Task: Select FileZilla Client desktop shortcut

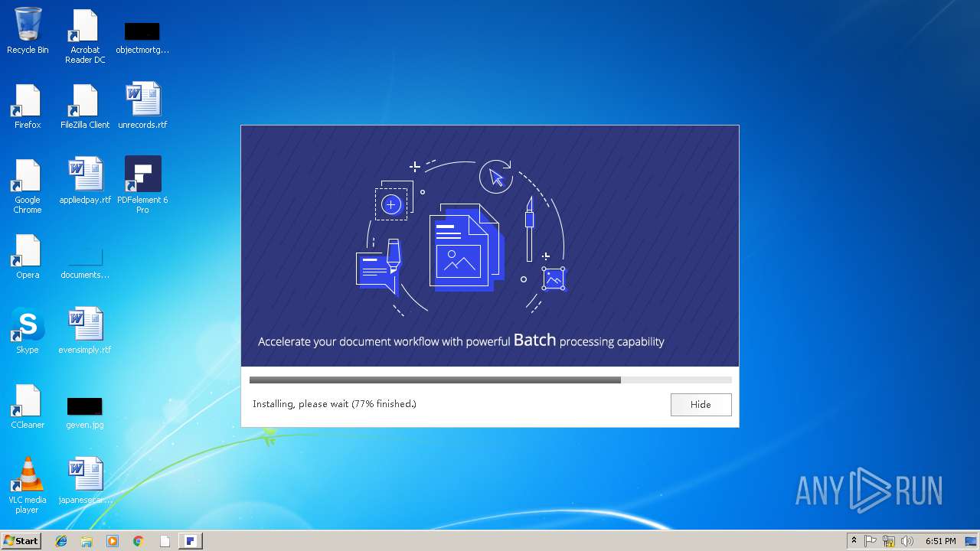Action: tap(85, 106)
